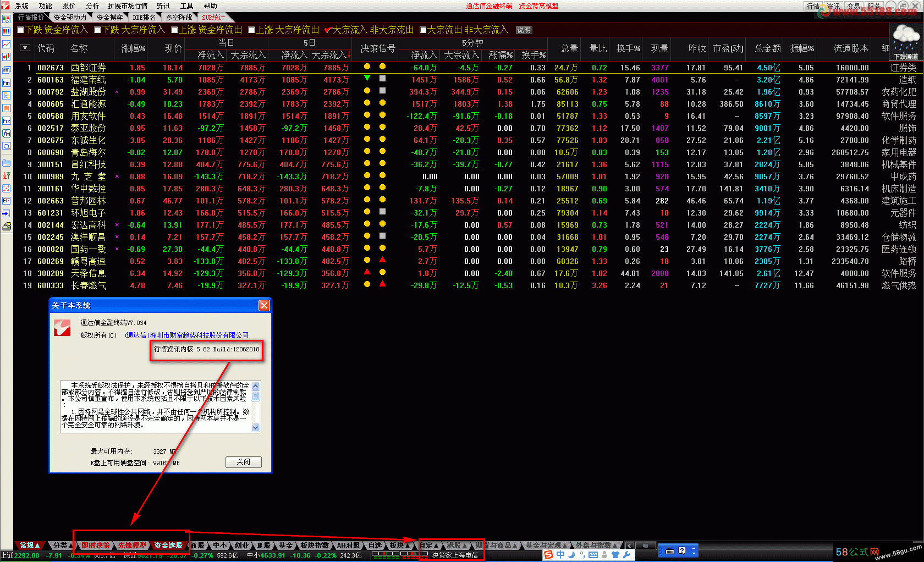Click the bottom tab strip scroll thumb
This screenshot has width=924, height=562.
coord(646,546)
